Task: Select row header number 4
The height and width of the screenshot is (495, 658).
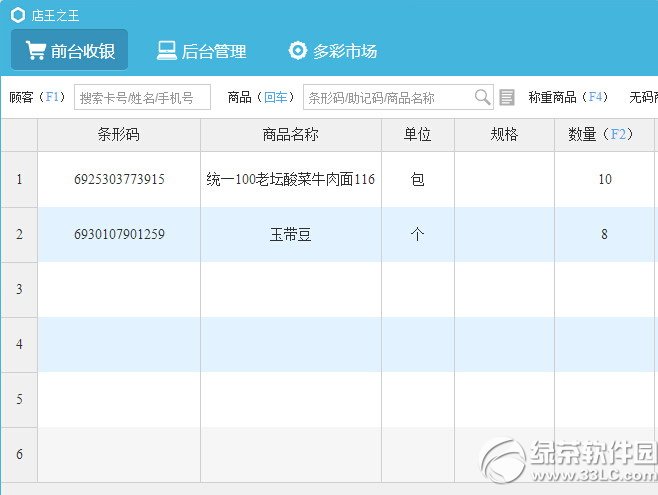Action: [x=19, y=344]
